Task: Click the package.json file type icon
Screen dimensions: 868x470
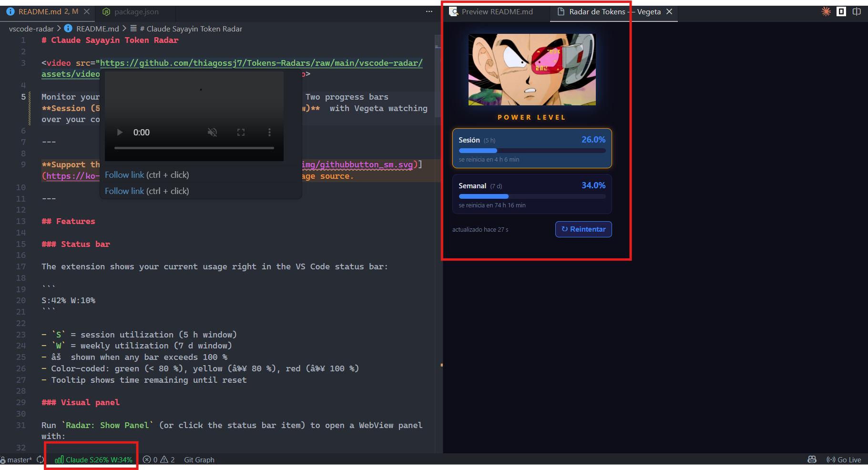Action: click(106, 11)
